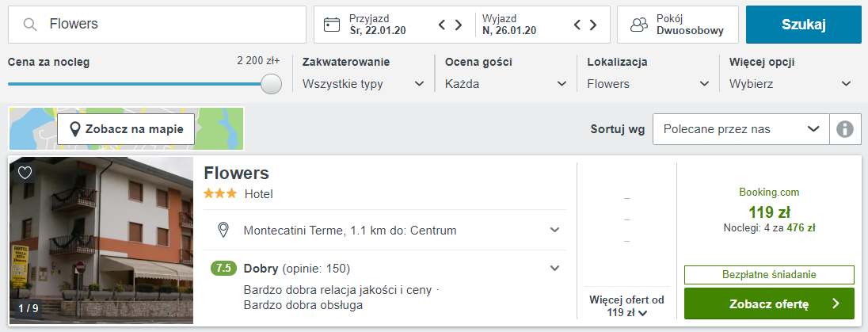Advance departure date to next day
This screenshot has height=332, width=868.
[593, 25]
